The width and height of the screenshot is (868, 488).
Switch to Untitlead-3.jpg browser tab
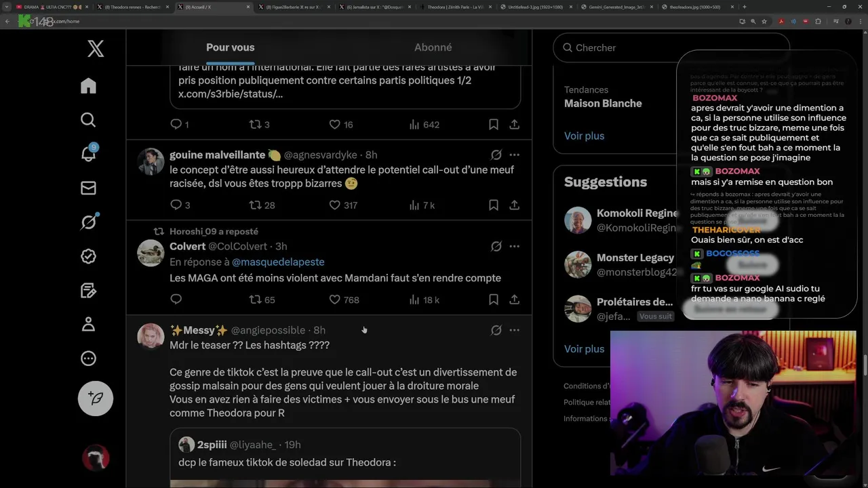[x=536, y=7]
